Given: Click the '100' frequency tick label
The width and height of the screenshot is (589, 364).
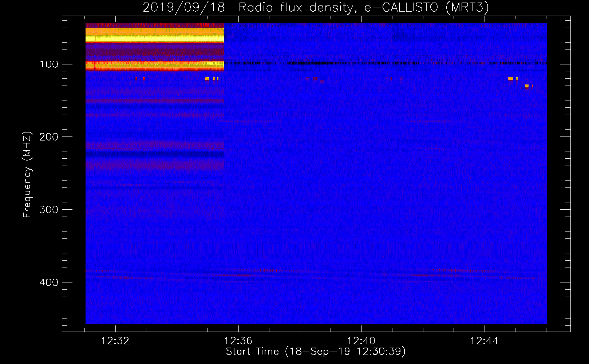Looking at the screenshot, I should pyautogui.click(x=49, y=64).
